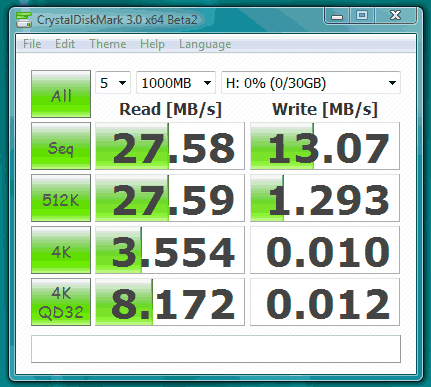This screenshot has height=387, width=431.
Task: Minimize the CrystalDiskMark window
Action: click(x=337, y=16)
